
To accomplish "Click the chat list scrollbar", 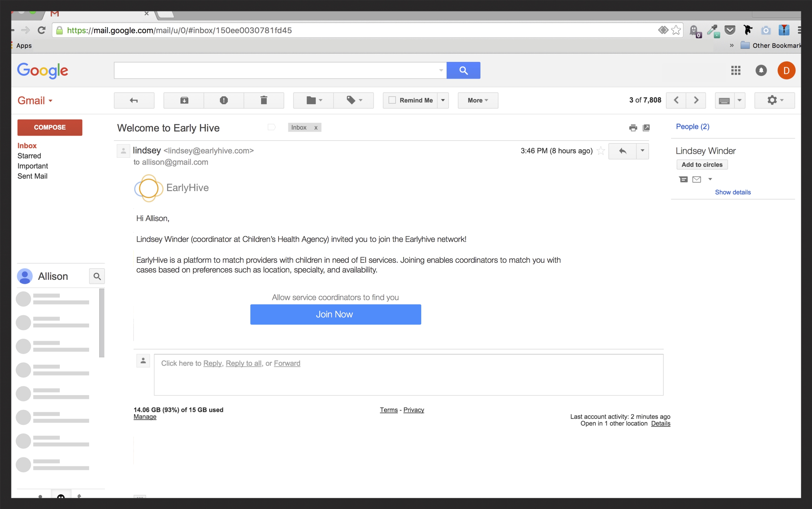I will point(102,323).
